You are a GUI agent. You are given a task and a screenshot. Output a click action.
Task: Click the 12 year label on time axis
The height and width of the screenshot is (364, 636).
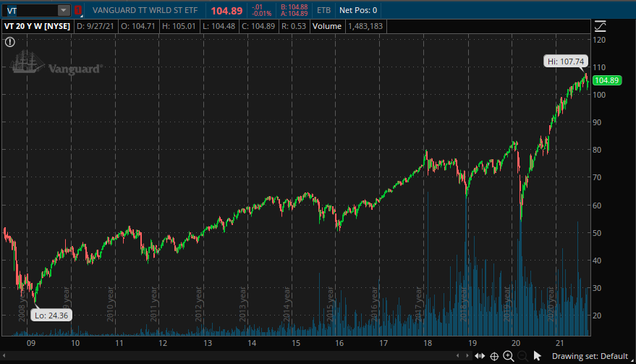(x=163, y=343)
